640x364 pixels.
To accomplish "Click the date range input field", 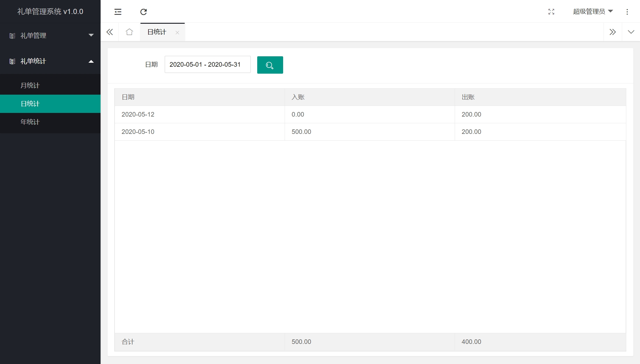I will [x=208, y=65].
